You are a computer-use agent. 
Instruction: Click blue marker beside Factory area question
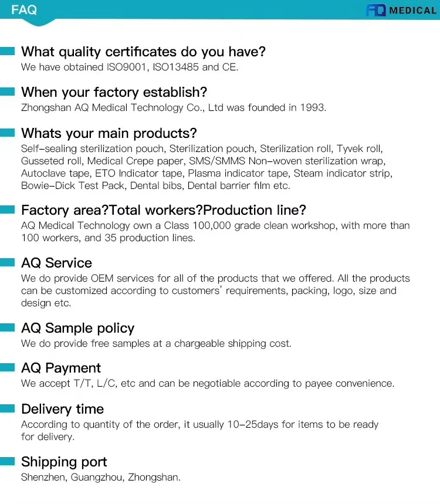7,210
